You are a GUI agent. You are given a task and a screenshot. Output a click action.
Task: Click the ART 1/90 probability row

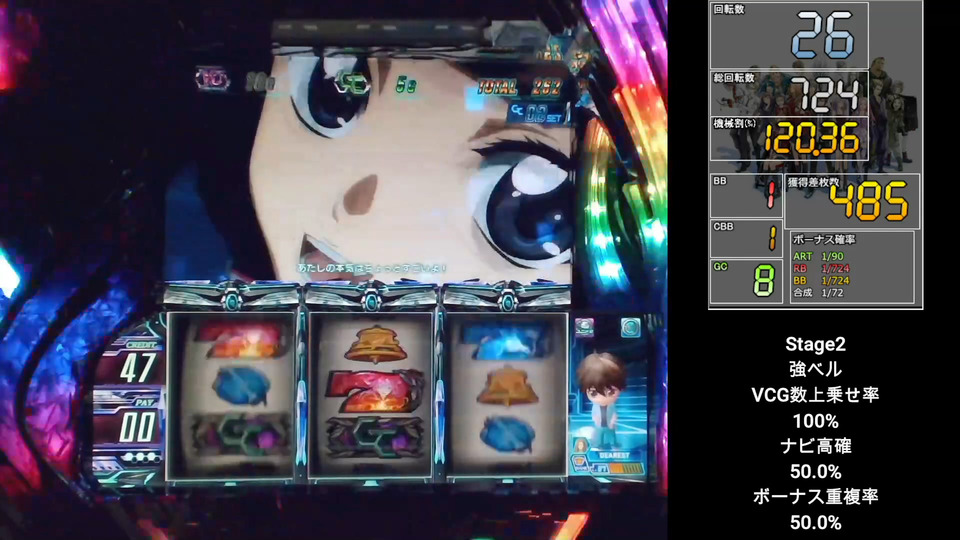pos(818,256)
